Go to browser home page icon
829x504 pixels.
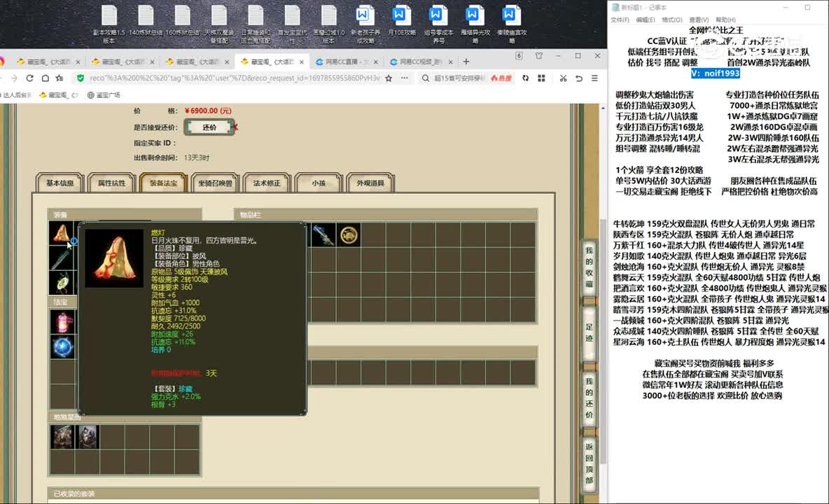pyautogui.click(x=46, y=78)
